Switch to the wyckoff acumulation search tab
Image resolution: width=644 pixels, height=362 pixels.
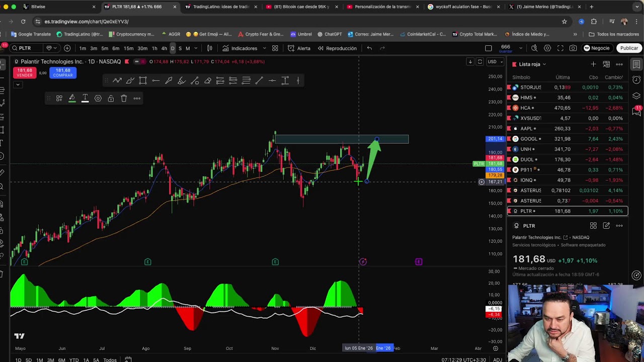coord(463,7)
